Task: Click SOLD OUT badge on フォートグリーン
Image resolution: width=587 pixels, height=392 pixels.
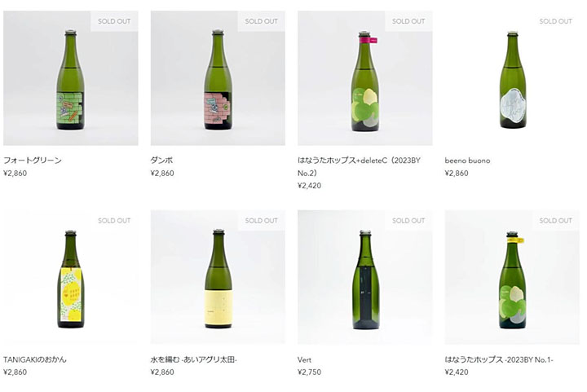Action: point(114,21)
